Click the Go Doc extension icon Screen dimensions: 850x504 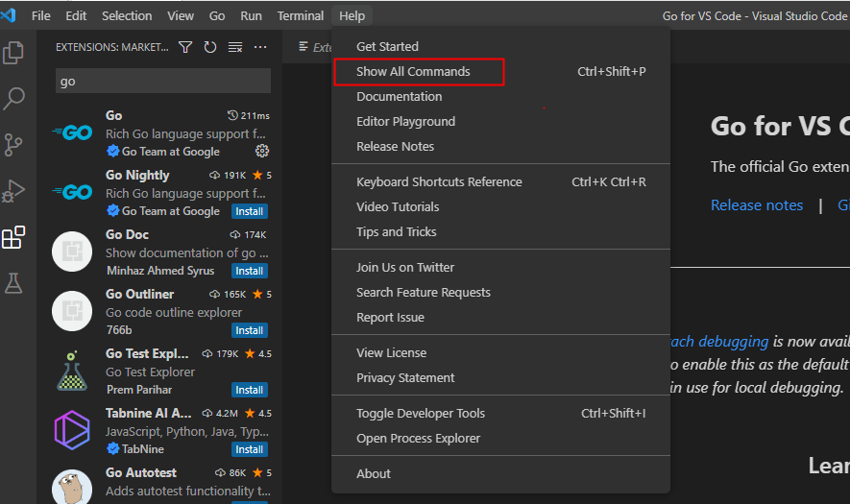click(x=72, y=252)
